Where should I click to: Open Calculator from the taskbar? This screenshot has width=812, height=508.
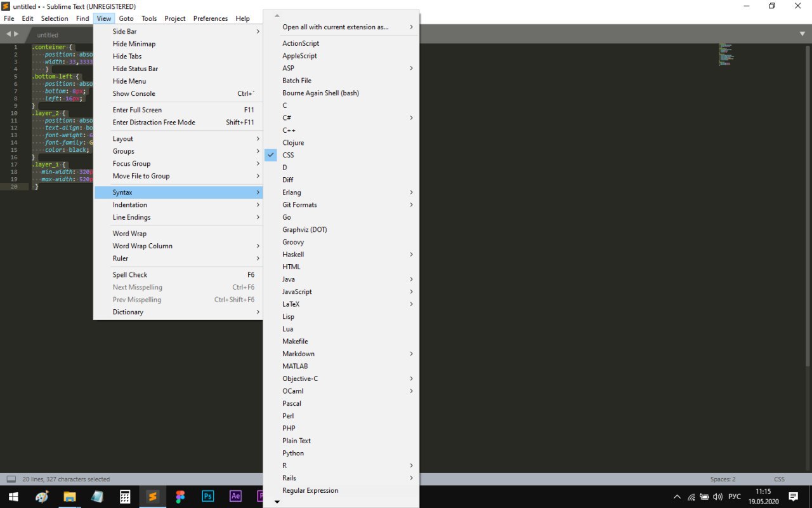click(x=125, y=497)
